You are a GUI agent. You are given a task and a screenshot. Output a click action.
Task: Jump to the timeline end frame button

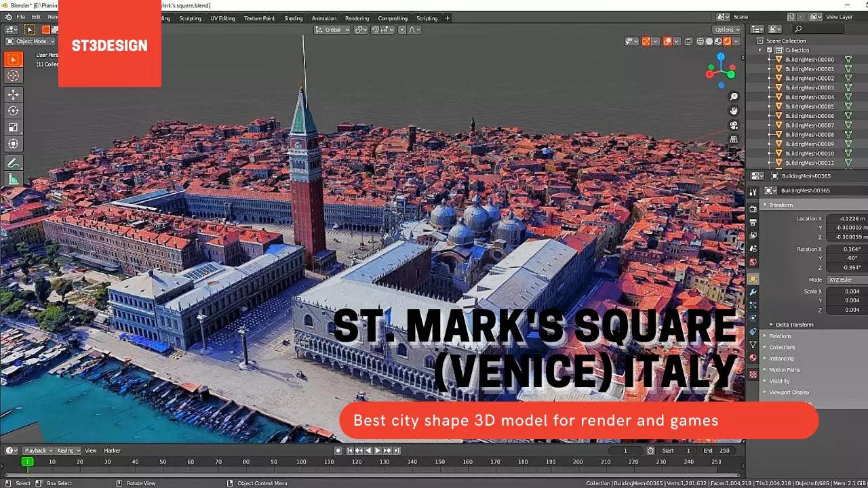(397, 450)
